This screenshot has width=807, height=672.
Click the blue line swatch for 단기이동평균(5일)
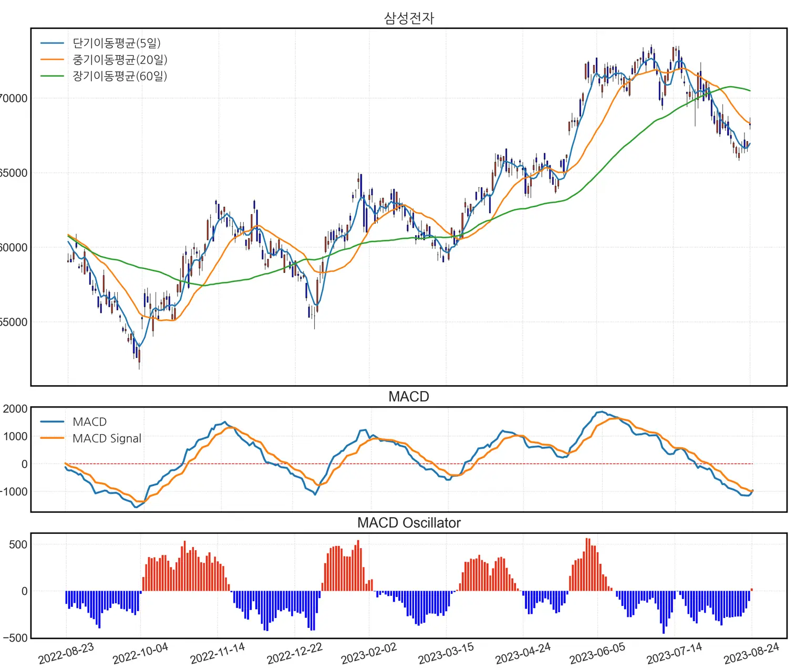click(x=52, y=43)
